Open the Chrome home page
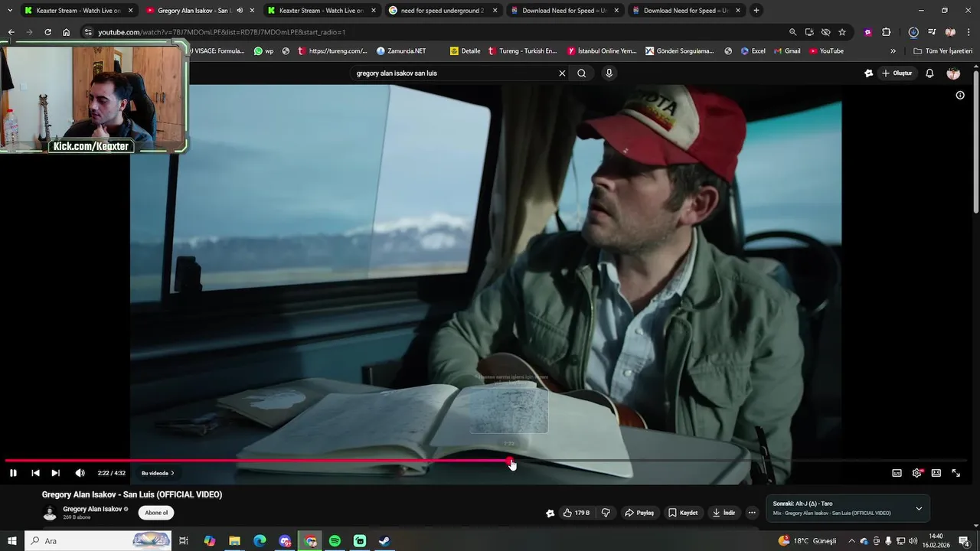Image resolution: width=980 pixels, height=551 pixels. pos(67,32)
